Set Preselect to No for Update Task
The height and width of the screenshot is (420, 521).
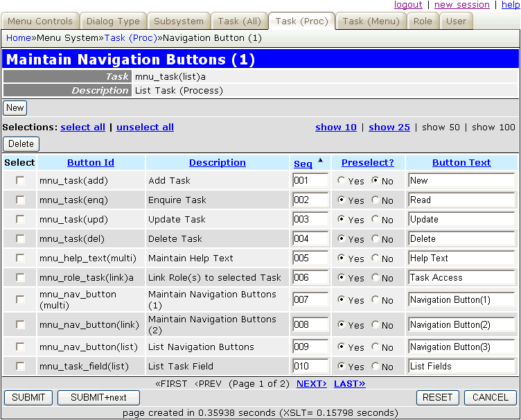tap(376, 219)
